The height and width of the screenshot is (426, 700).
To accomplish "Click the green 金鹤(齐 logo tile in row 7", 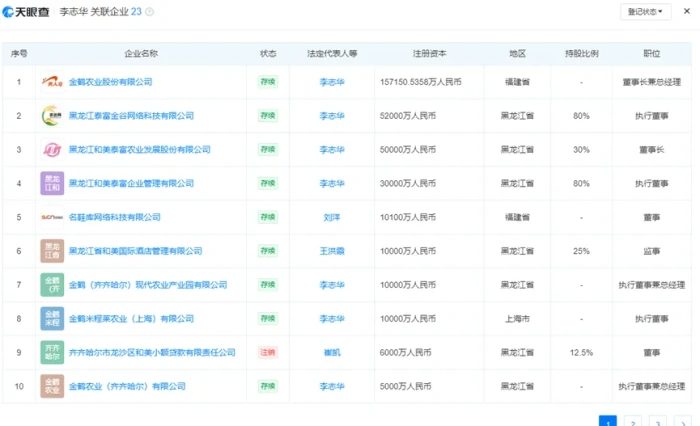I will (52, 285).
